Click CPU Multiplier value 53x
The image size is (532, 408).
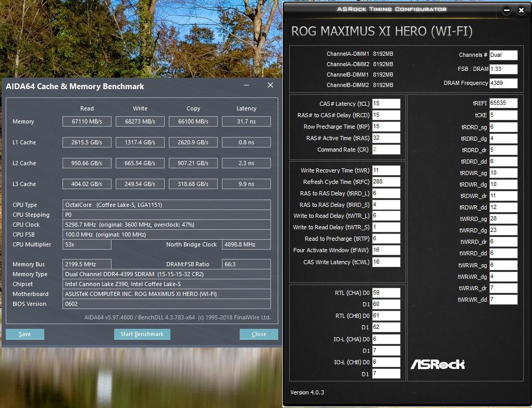(x=87, y=244)
